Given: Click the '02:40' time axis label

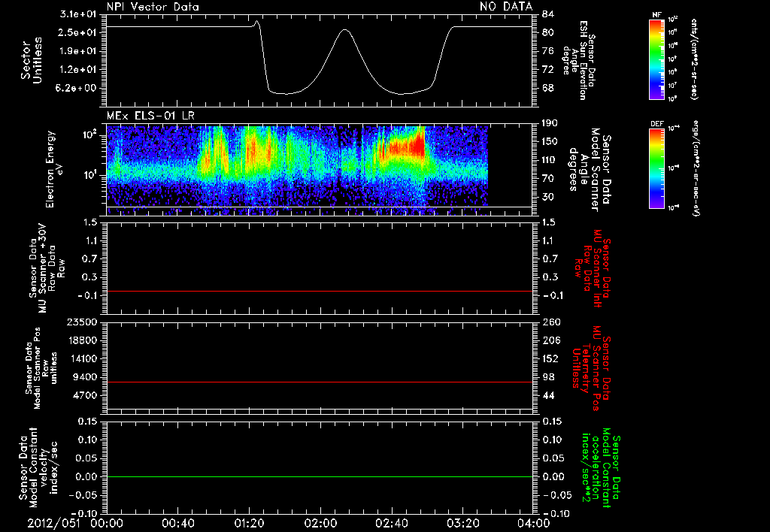Looking at the screenshot, I should coord(391,523).
